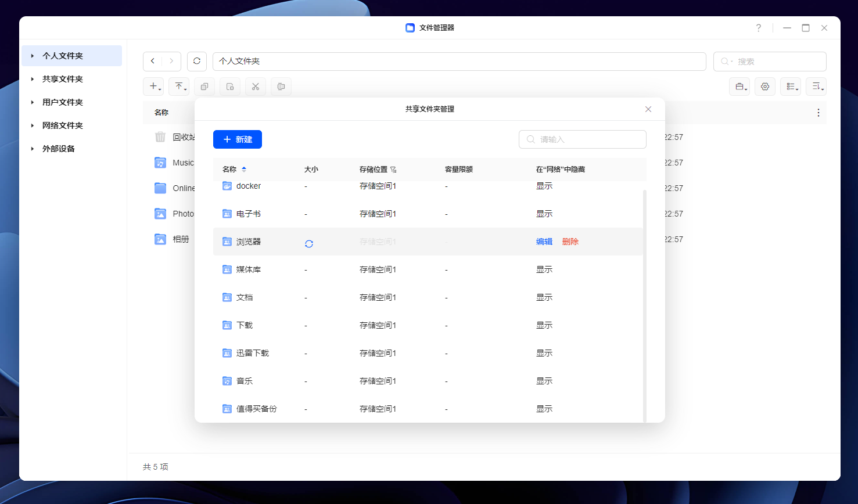The width and height of the screenshot is (858, 504).
Task: Select 外部设备 in the sidebar
Action: [59, 149]
